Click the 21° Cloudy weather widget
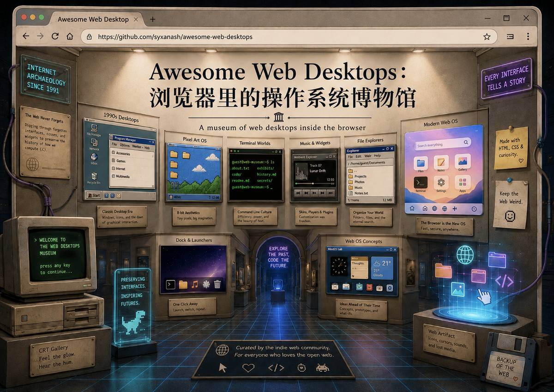The height and width of the screenshot is (392, 554). (383, 268)
